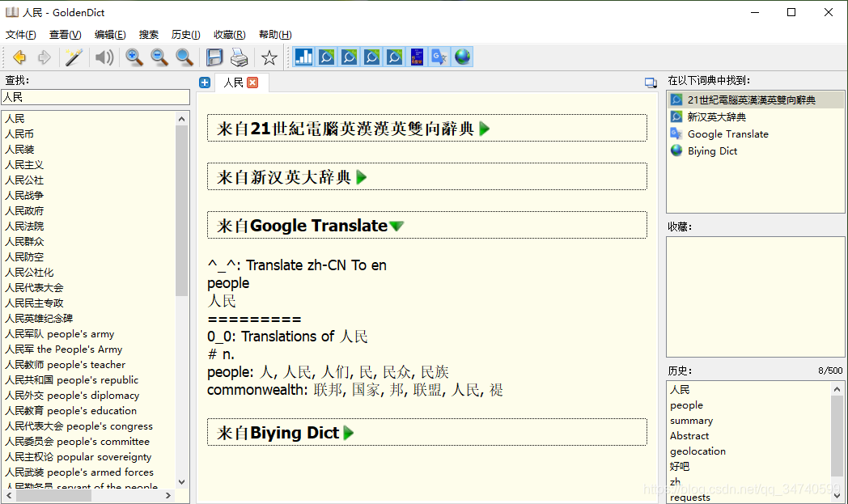Click the scan popup magic wand icon
848x504 pixels.
coord(73,57)
